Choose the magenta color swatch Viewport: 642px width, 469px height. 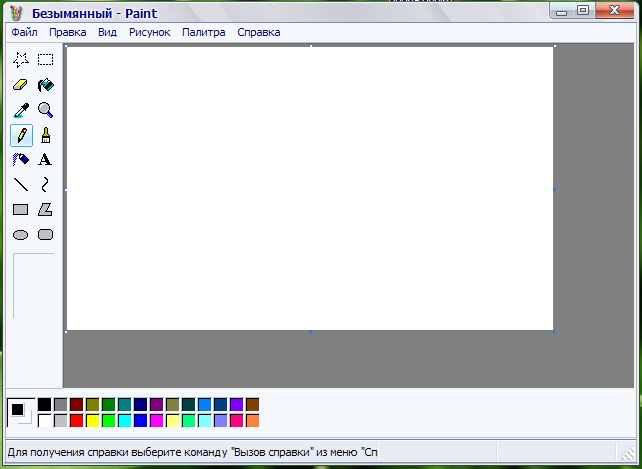(156, 421)
